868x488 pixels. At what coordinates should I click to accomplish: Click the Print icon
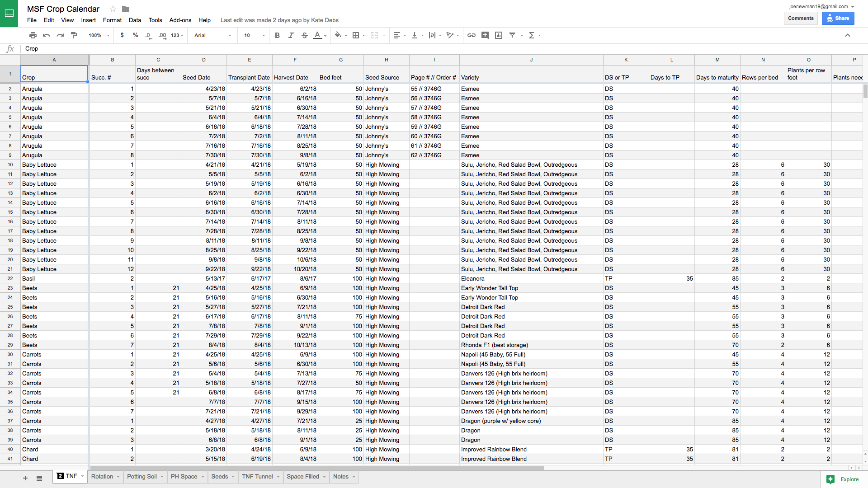pyautogui.click(x=33, y=35)
